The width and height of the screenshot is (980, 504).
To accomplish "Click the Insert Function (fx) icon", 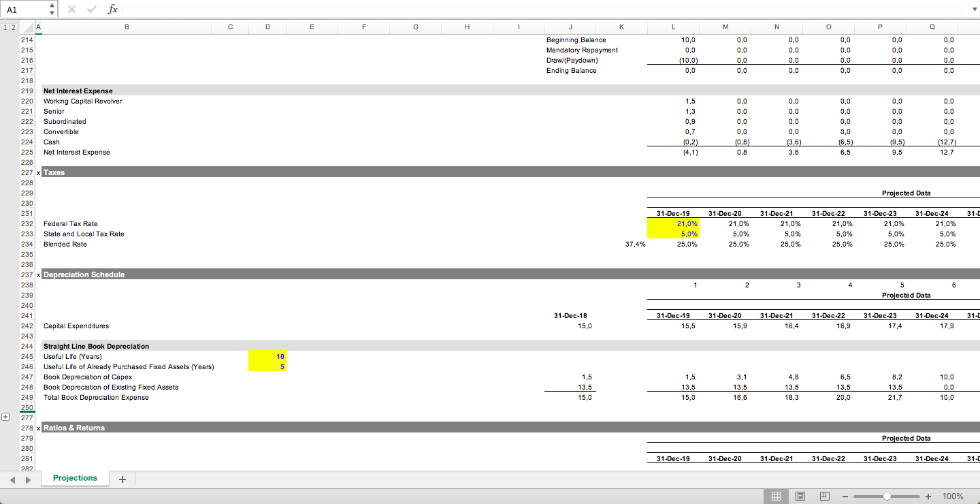I will click(112, 9).
